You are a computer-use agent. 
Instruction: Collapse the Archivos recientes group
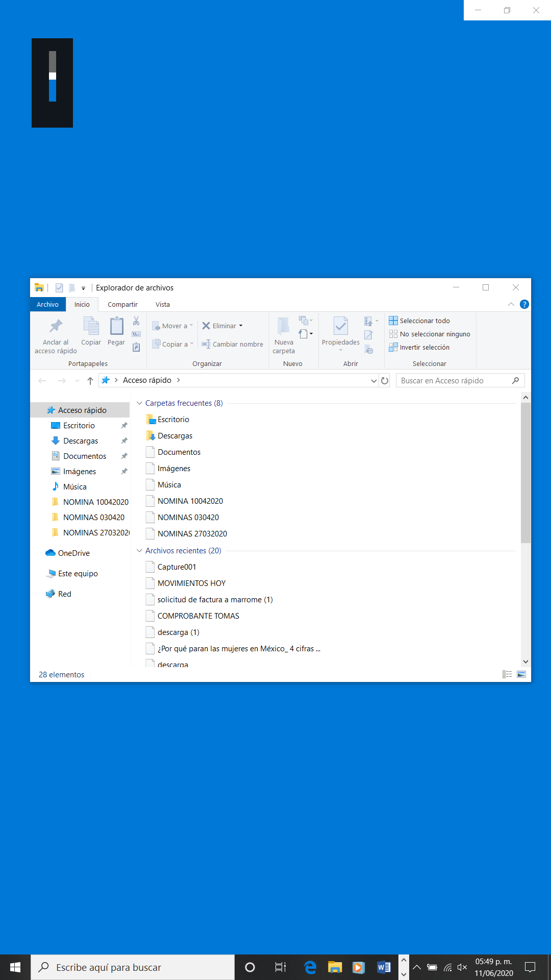[139, 551]
